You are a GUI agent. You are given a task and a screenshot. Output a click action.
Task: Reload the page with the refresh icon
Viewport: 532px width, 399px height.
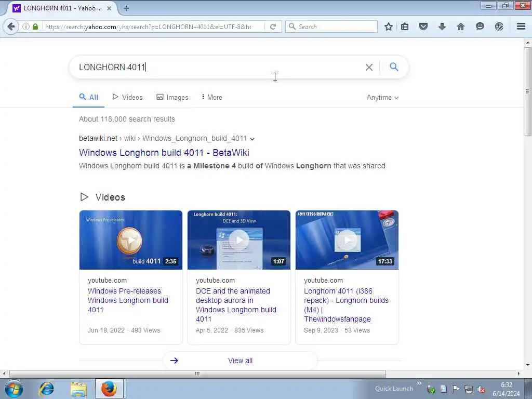click(273, 26)
